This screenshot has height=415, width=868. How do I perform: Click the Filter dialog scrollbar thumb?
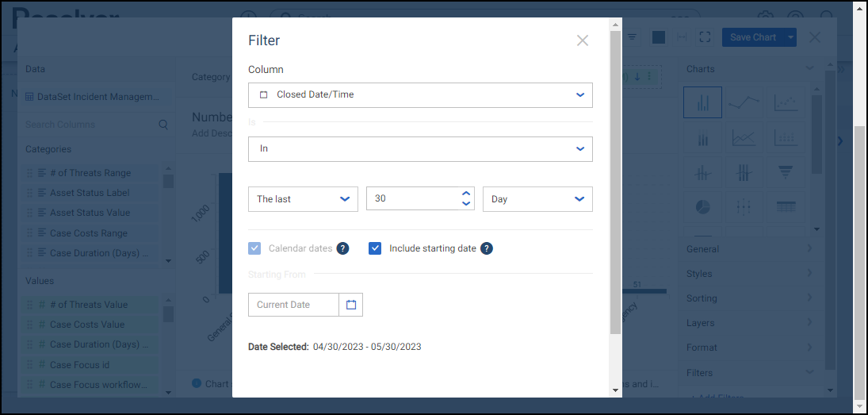tap(615, 183)
